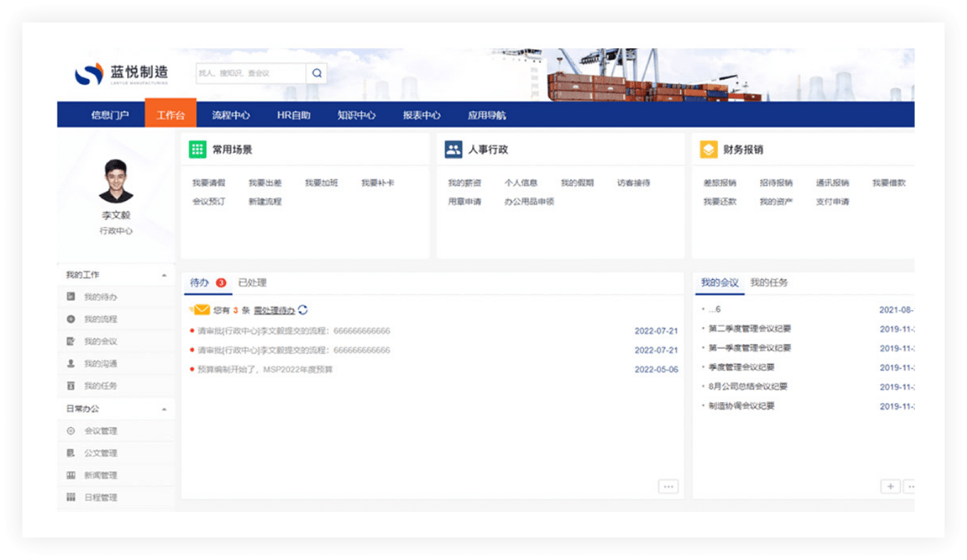
Task: Click the search input field
Action: coord(250,73)
